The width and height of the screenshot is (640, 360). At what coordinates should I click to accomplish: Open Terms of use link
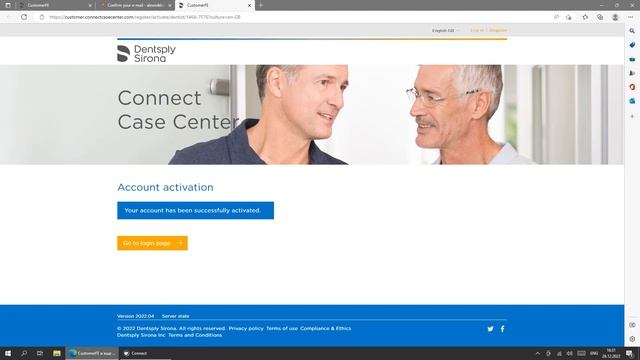click(282, 329)
